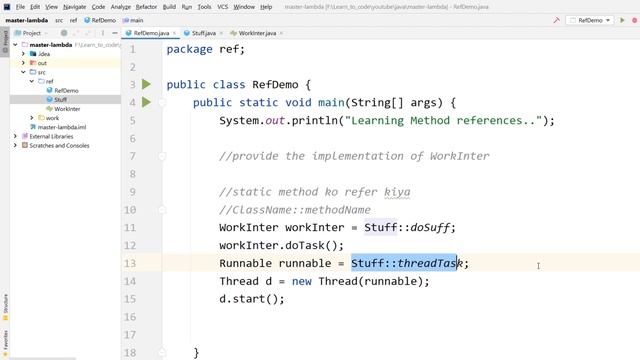Open the View menu
The image size is (640, 360).
point(51,7)
